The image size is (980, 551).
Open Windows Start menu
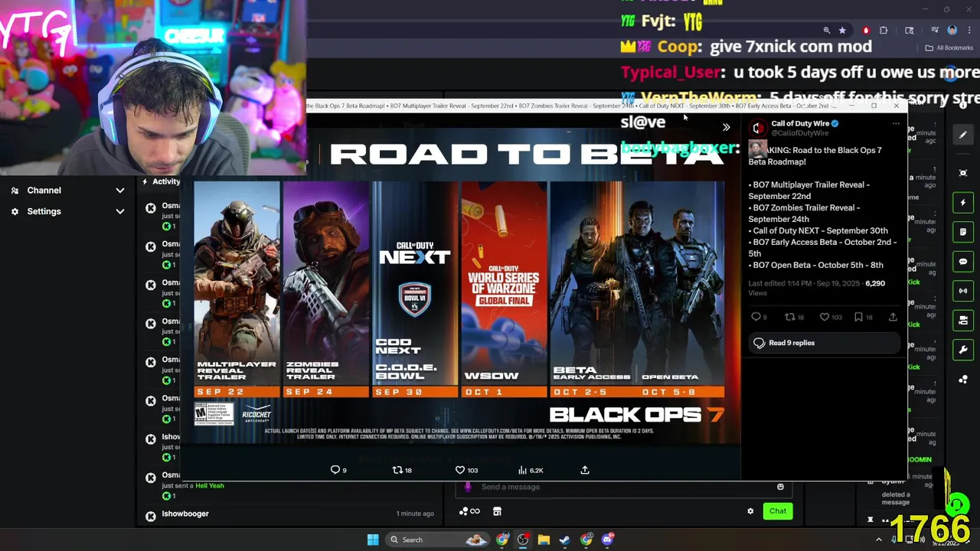[373, 540]
